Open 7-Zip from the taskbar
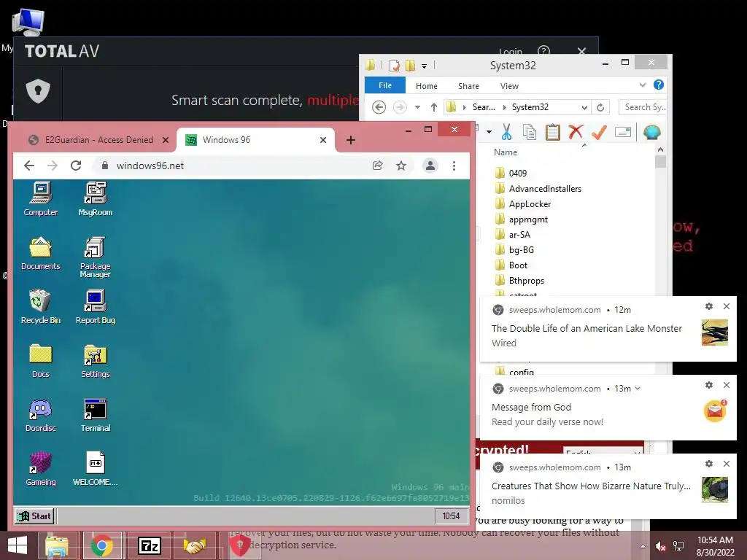 pos(149,545)
